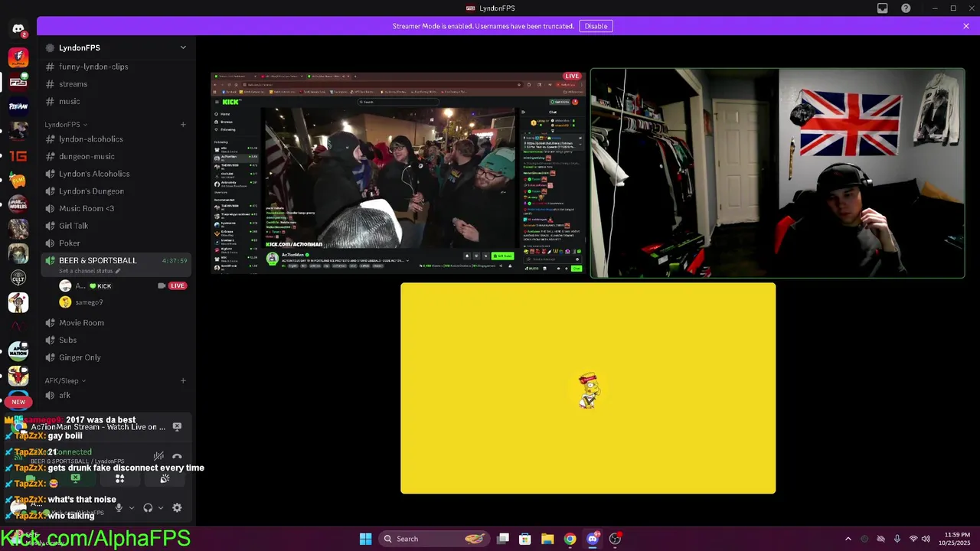Open Discord user settings gear

coord(177,507)
